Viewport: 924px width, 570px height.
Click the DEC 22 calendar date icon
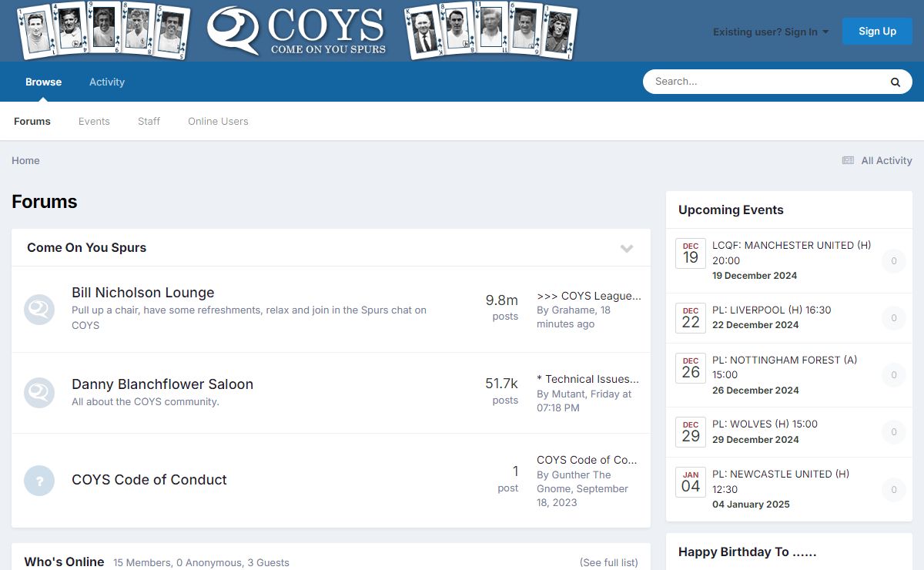pyautogui.click(x=691, y=317)
